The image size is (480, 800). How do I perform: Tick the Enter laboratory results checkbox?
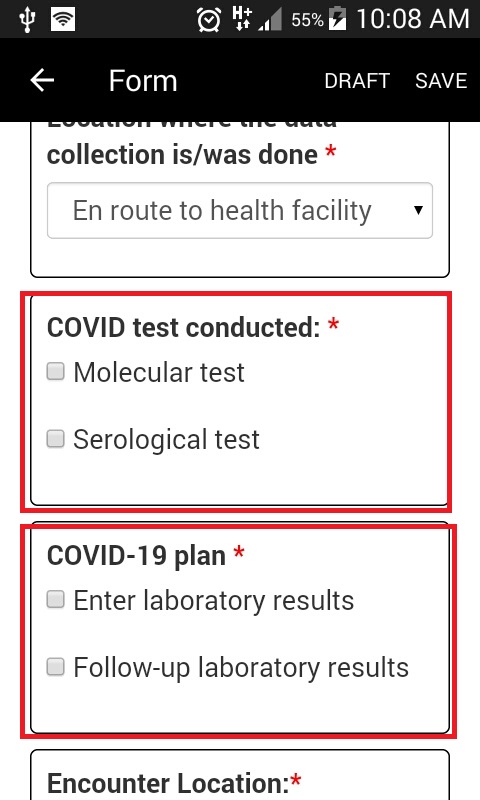pos(56,599)
